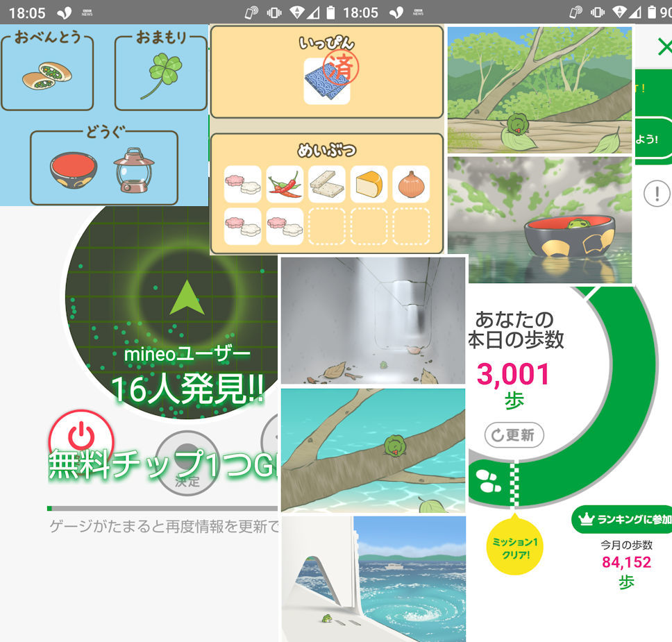Select the red chili peppers specialty

click(x=285, y=185)
